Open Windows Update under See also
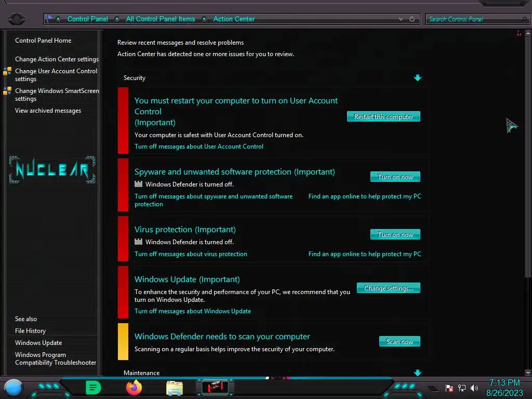Screen dimensions: 532x399 pos(38,343)
